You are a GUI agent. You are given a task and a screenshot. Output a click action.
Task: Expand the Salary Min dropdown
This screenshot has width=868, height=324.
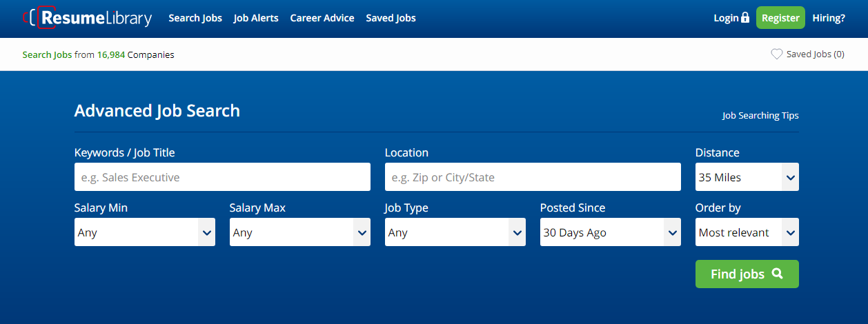tap(144, 232)
